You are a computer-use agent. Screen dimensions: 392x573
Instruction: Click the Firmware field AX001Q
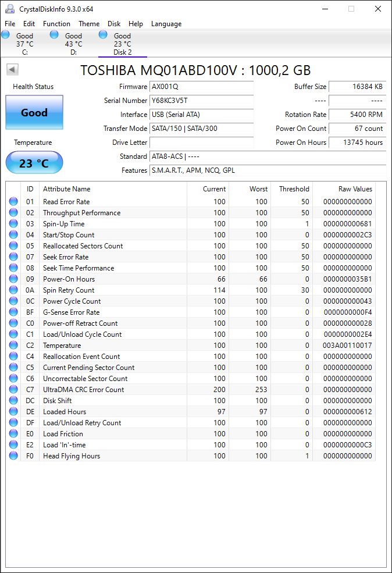202,87
